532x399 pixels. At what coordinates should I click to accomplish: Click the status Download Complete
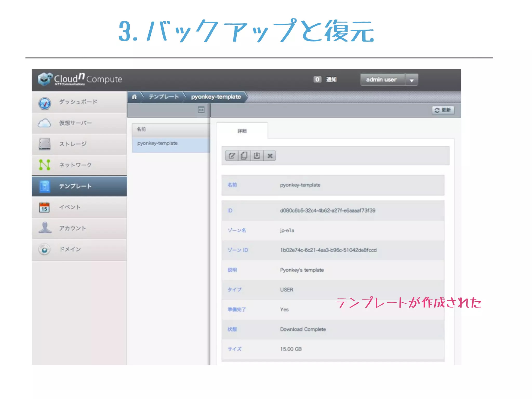point(303,329)
